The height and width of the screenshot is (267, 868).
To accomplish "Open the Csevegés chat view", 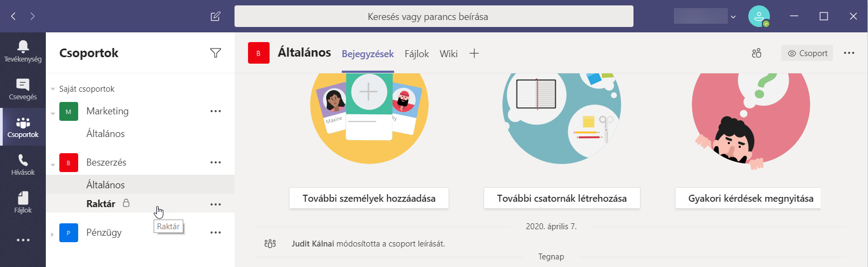I will point(23,89).
